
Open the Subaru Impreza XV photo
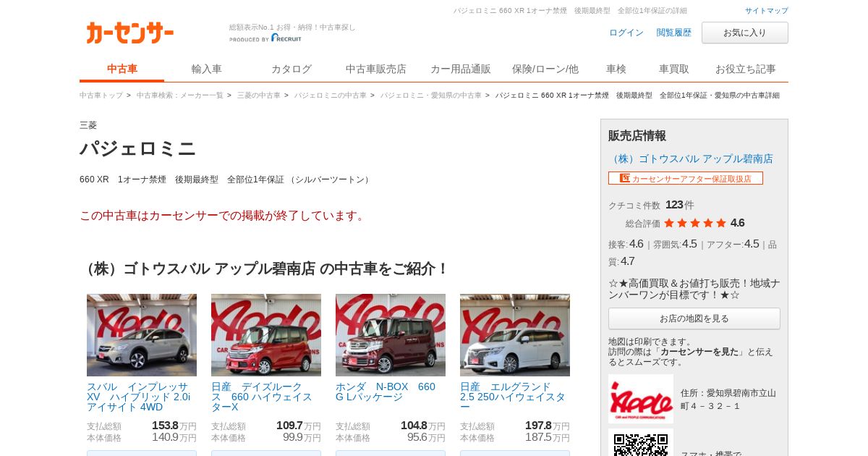[142, 335]
